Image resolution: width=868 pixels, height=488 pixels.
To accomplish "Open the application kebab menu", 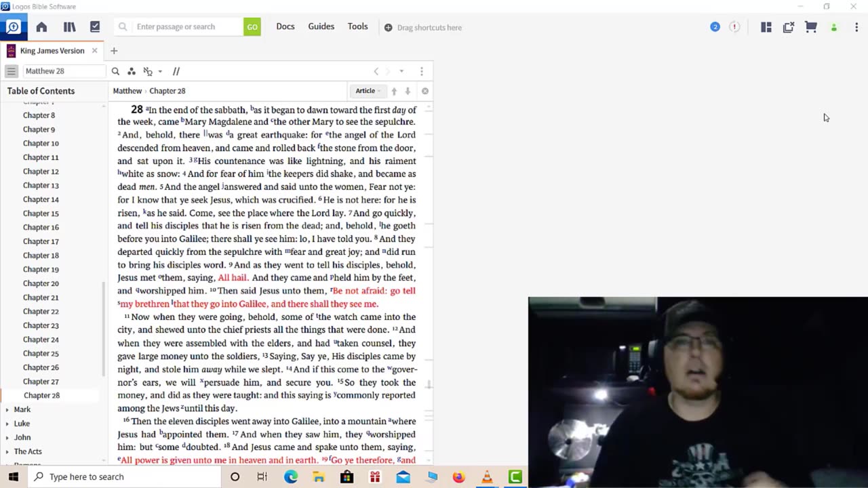I will pos(856,27).
